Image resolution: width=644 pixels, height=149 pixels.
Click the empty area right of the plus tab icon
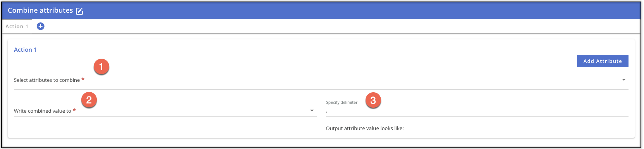click(x=341, y=26)
